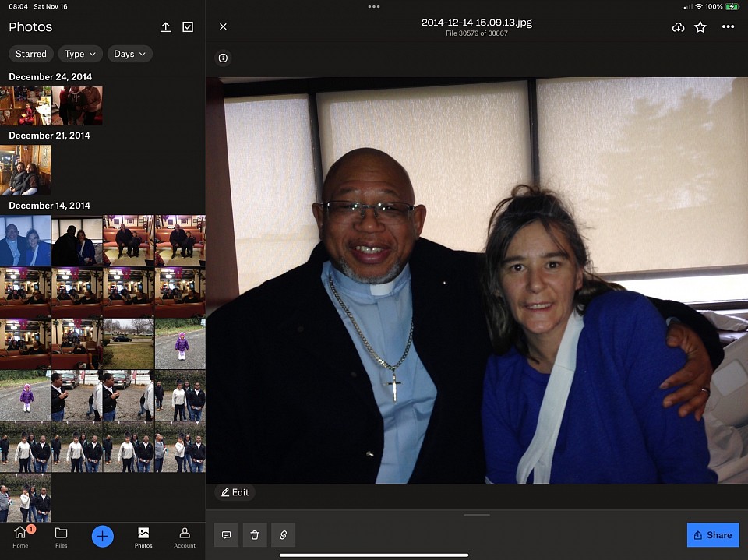748x560 pixels.
Task: Open the Files tab
Action: [61, 537]
